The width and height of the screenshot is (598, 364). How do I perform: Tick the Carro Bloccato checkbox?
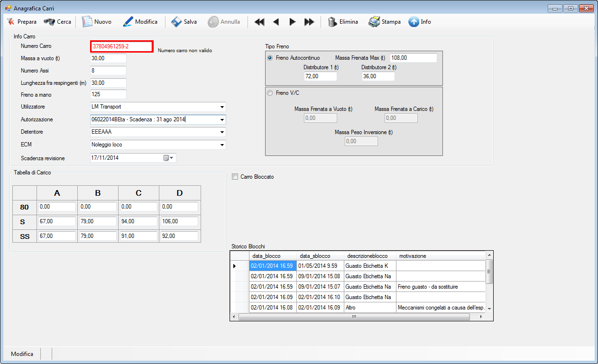point(235,177)
